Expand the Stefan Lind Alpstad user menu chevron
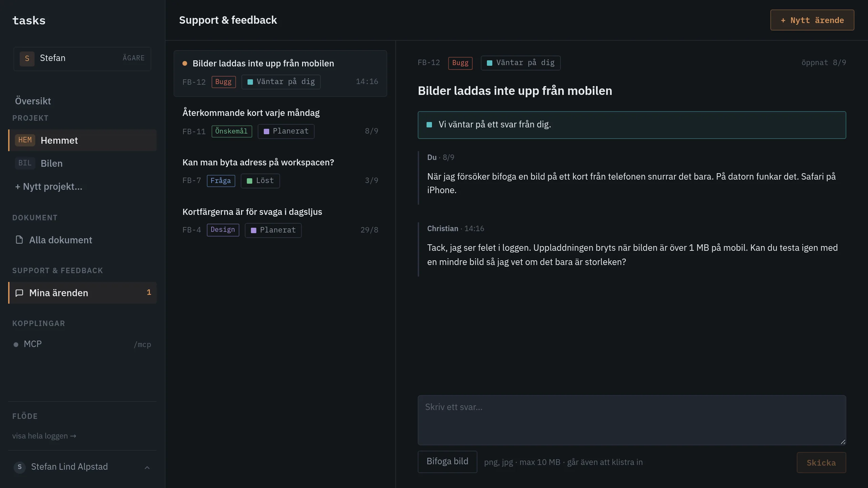Screen dimensions: 868x488 click(x=147, y=468)
